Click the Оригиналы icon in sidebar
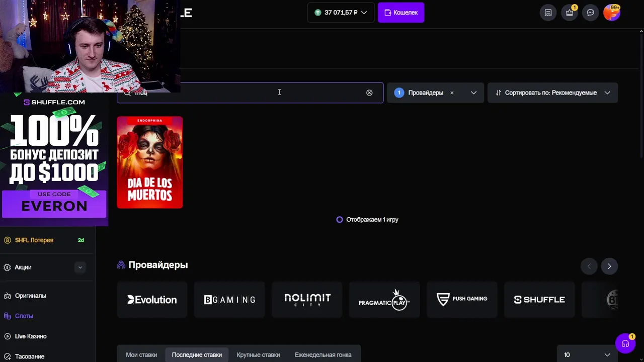644x362 pixels. pos(7,296)
